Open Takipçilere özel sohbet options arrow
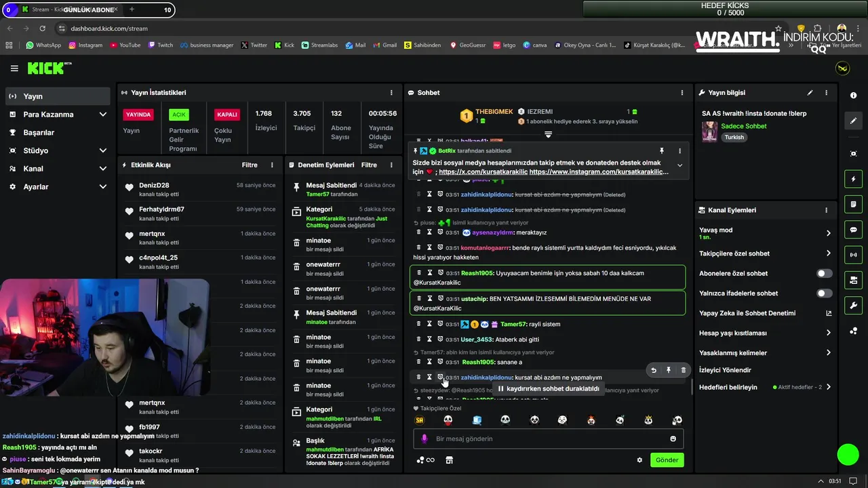This screenshot has height=488, width=868. [x=829, y=253]
